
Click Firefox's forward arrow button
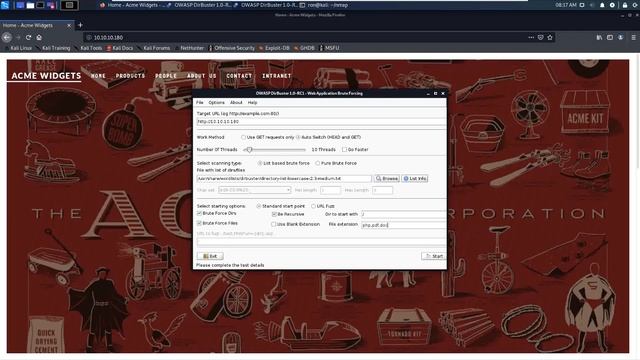coord(18,37)
